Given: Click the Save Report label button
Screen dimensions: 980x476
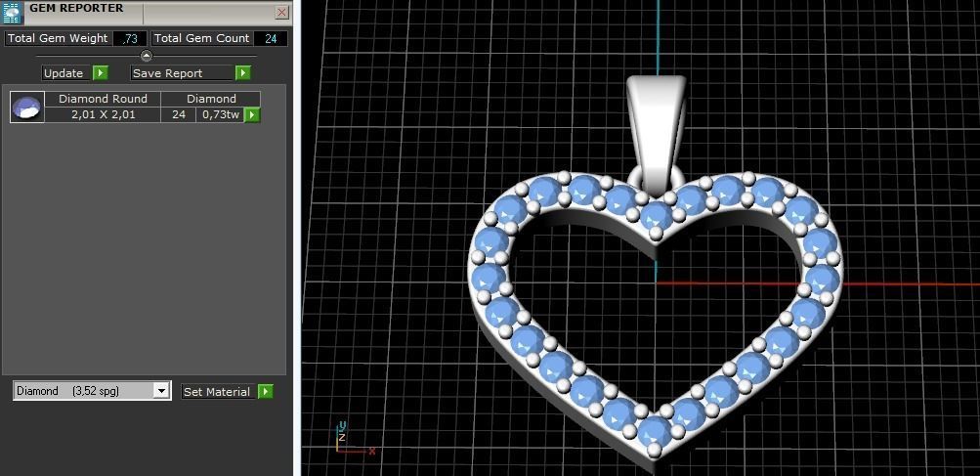Looking at the screenshot, I should (x=183, y=73).
